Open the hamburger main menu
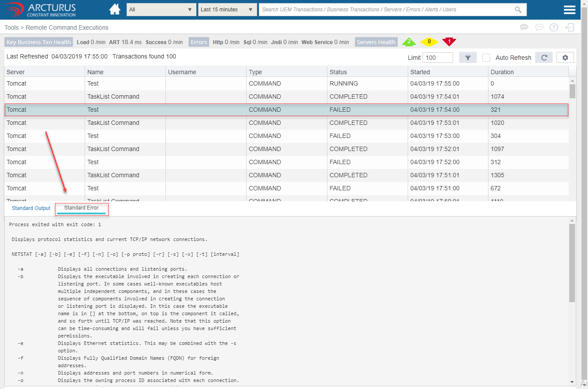This screenshot has height=389, width=588. pyautogui.click(x=569, y=10)
